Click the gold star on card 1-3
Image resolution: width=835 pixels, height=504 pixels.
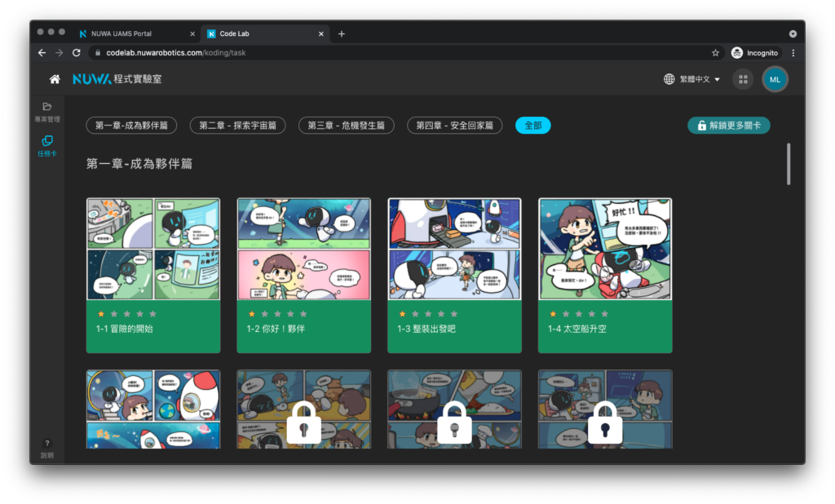pyautogui.click(x=402, y=314)
